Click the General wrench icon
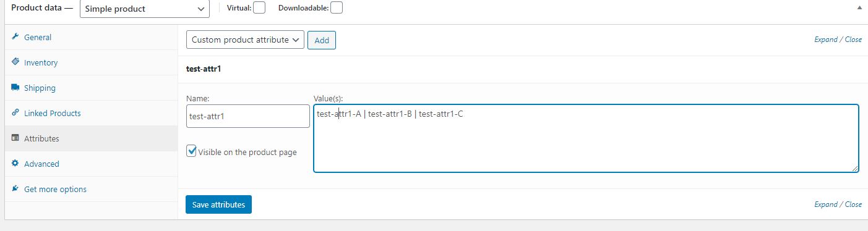 15,37
